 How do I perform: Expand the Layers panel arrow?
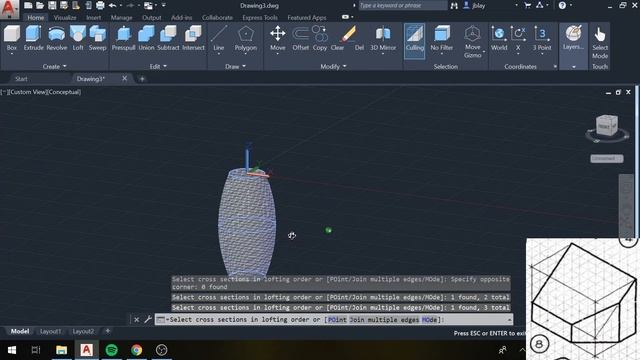[x=574, y=67]
